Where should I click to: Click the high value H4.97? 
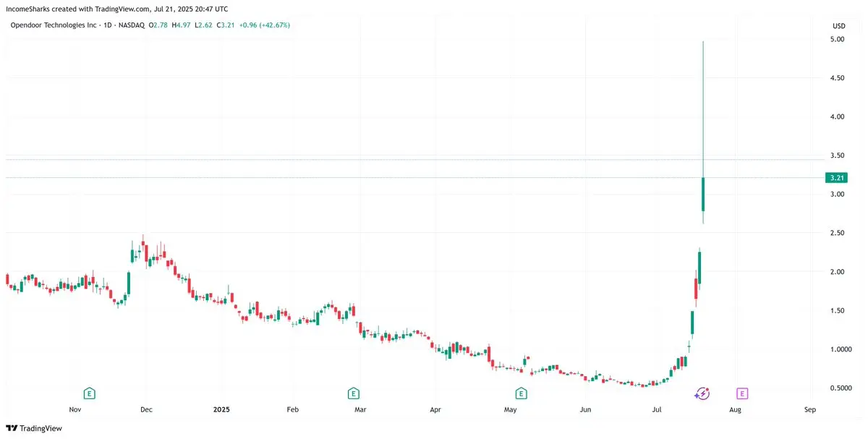[179, 25]
